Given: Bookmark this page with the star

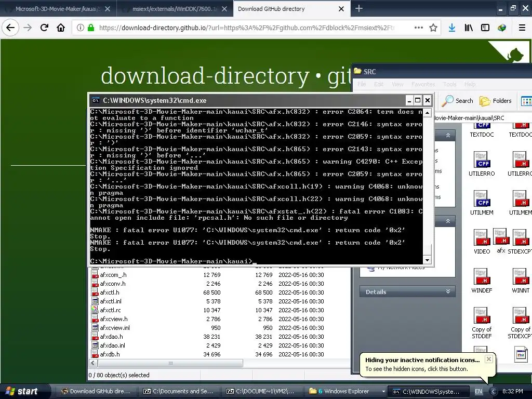Looking at the screenshot, I should [x=433, y=28].
